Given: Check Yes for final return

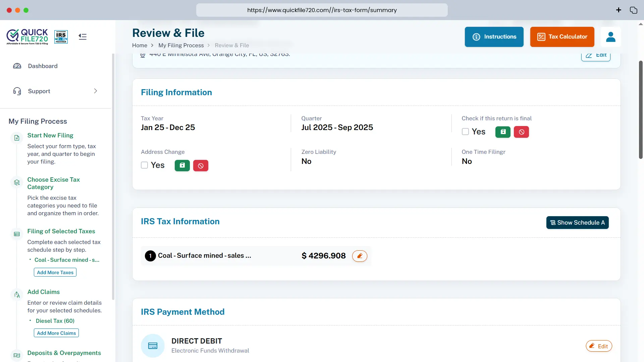Looking at the screenshot, I should (465, 132).
